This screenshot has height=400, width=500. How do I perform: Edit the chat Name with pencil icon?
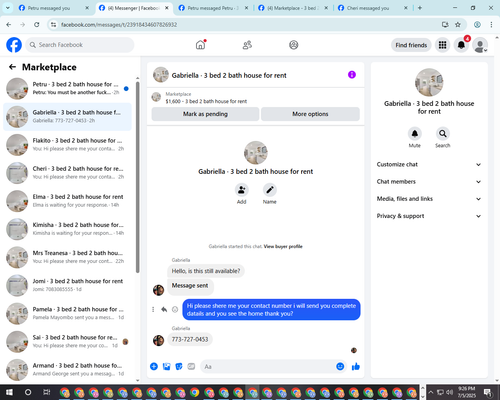(270, 190)
